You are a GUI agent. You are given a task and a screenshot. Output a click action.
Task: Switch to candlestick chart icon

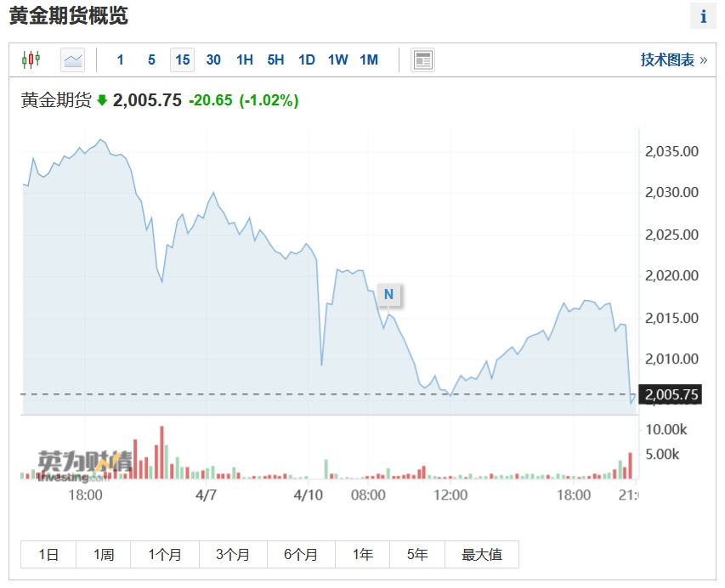[31, 59]
